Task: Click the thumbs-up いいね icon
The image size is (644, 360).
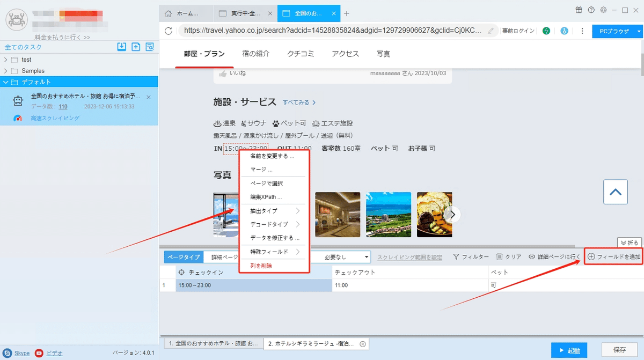Action: 222,73
